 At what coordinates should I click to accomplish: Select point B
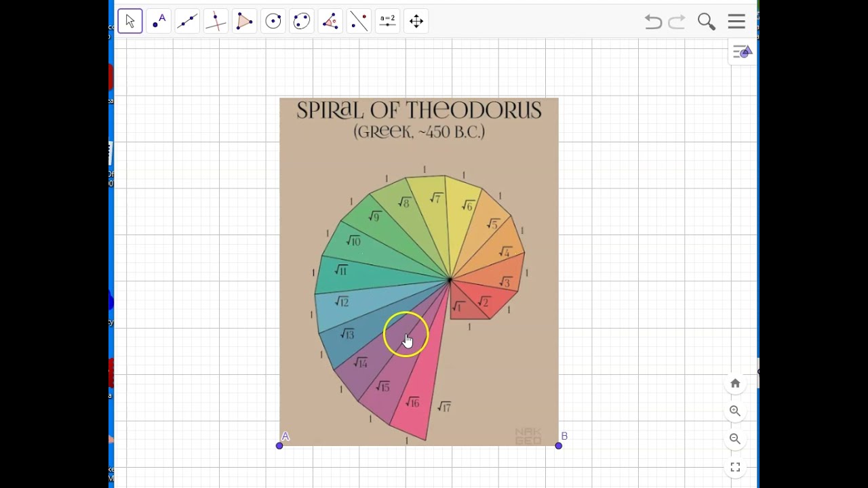pyautogui.click(x=559, y=445)
